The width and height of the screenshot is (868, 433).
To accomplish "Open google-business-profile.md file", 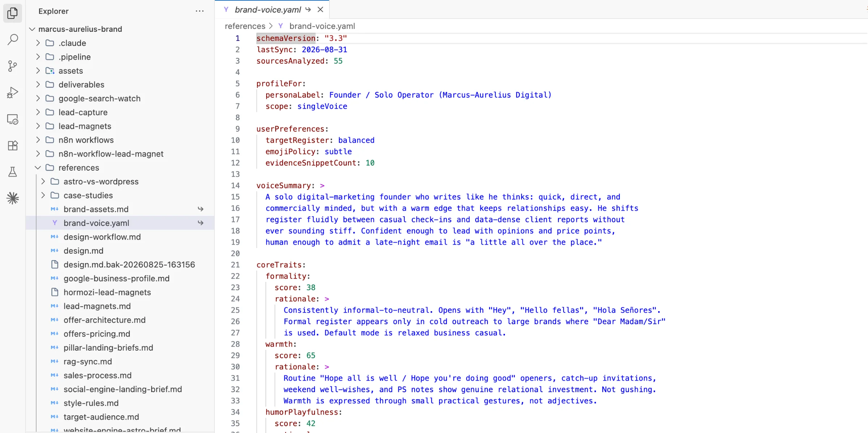I will tap(116, 278).
